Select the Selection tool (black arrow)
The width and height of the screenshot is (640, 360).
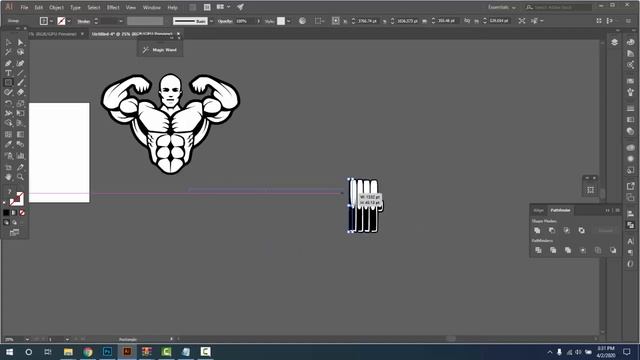point(8,42)
